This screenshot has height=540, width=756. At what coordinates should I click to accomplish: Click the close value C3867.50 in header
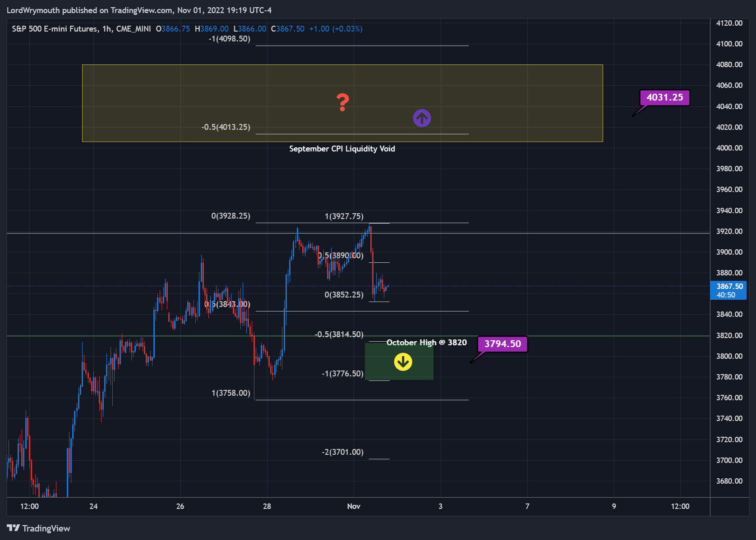(288, 29)
